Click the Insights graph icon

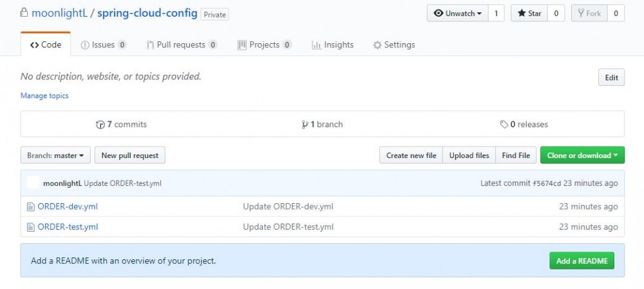pos(316,45)
